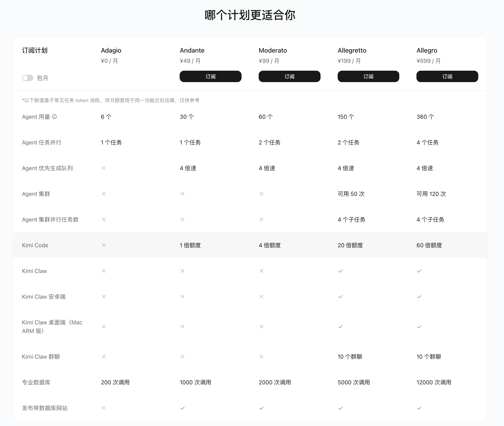
Task: Click the 5000 次调用 cell
Action: (354, 382)
